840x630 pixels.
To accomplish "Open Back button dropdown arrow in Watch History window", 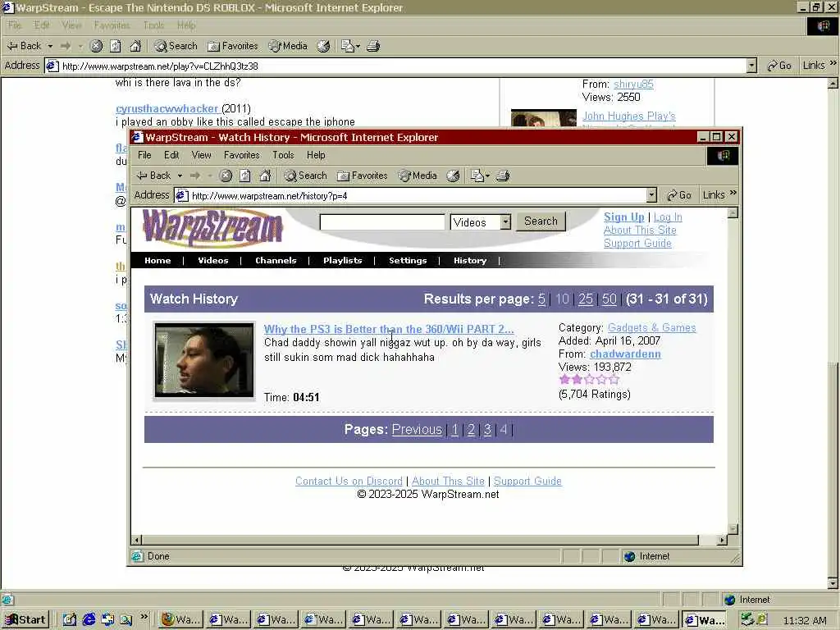I will tap(180, 176).
